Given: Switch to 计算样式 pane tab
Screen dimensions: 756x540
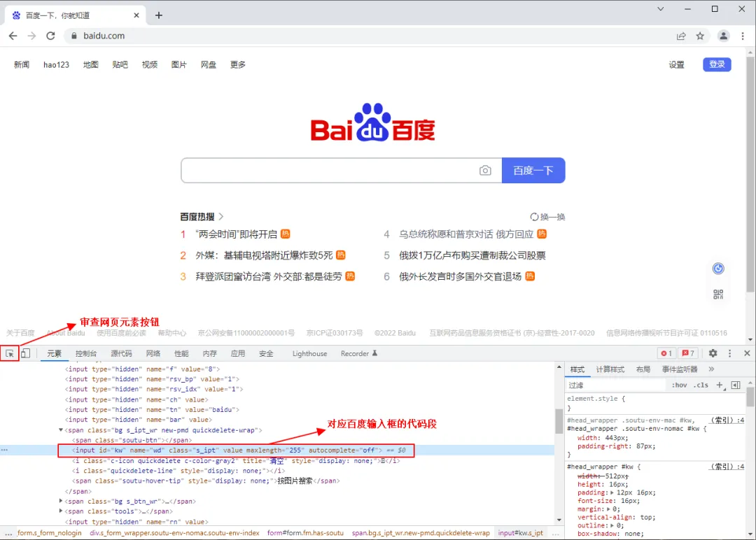Looking at the screenshot, I should [610, 369].
